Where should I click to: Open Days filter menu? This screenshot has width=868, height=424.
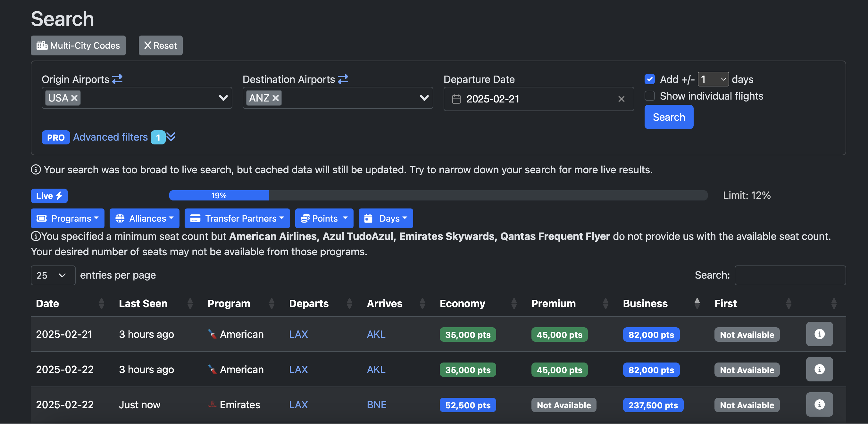click(386, 218)
